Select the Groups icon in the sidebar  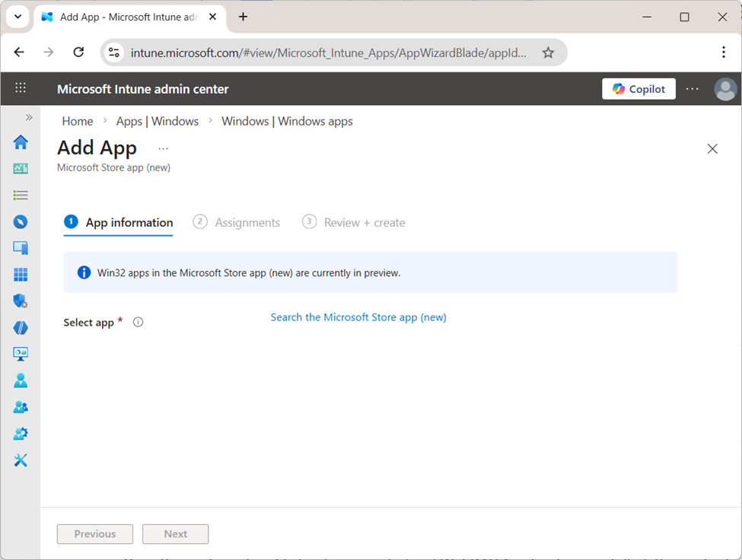(x=21, y=407)
